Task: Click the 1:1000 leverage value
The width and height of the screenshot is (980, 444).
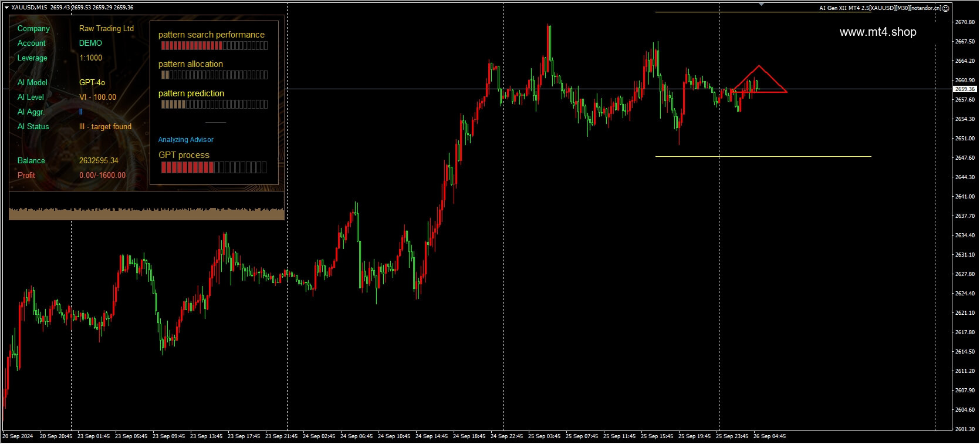Action: (90, 58)
